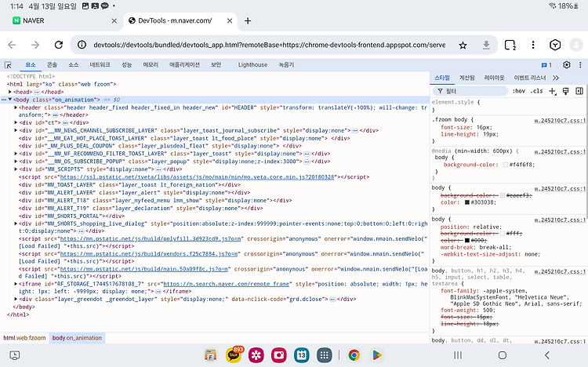Open polyfill.3d923cd9.js script link
This screenshot has width=588, height=367.
151,238
